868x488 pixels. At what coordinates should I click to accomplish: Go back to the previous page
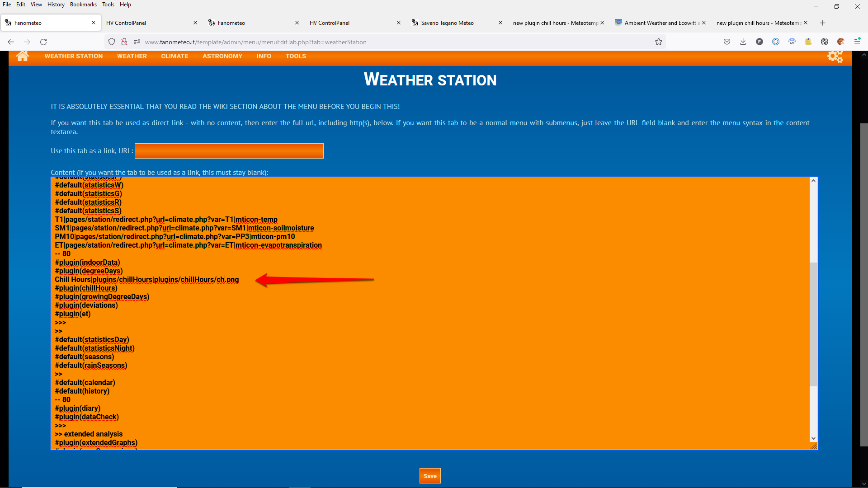11,42
